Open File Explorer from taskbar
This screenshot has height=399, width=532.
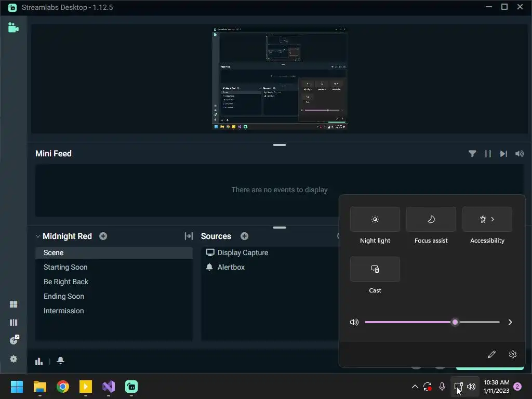coord(39,387)
